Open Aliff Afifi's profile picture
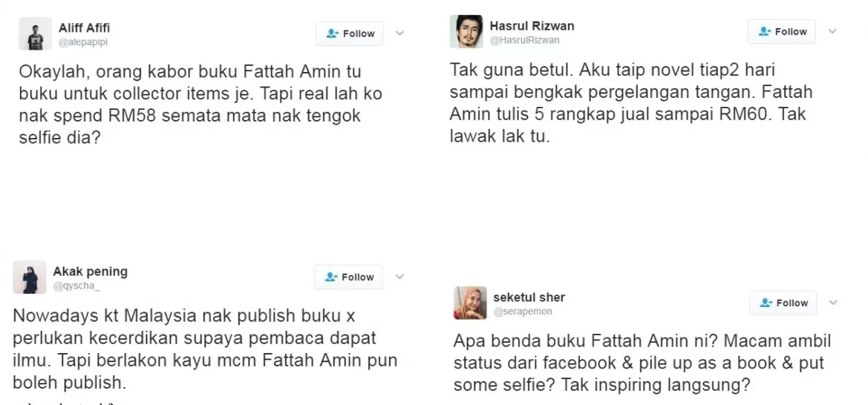The image size is (868, 405). click(35, 34)
